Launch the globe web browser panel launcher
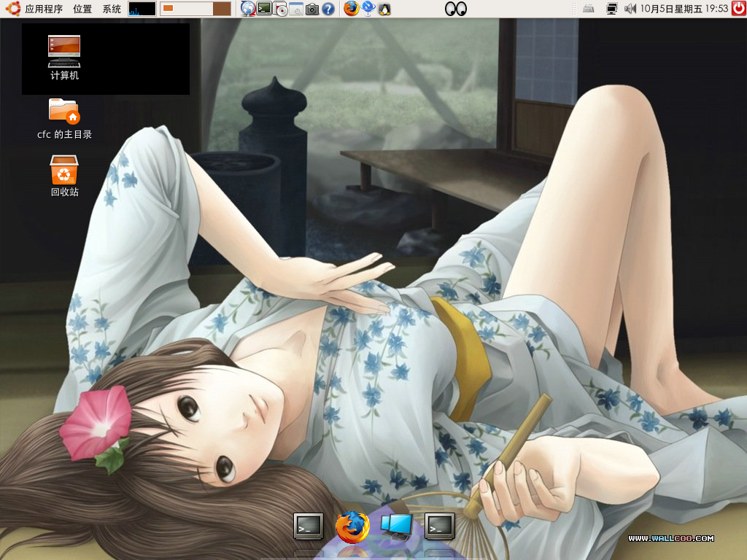Image resolution: width=747 pixels, height=560 pixels. coord(248,9)
